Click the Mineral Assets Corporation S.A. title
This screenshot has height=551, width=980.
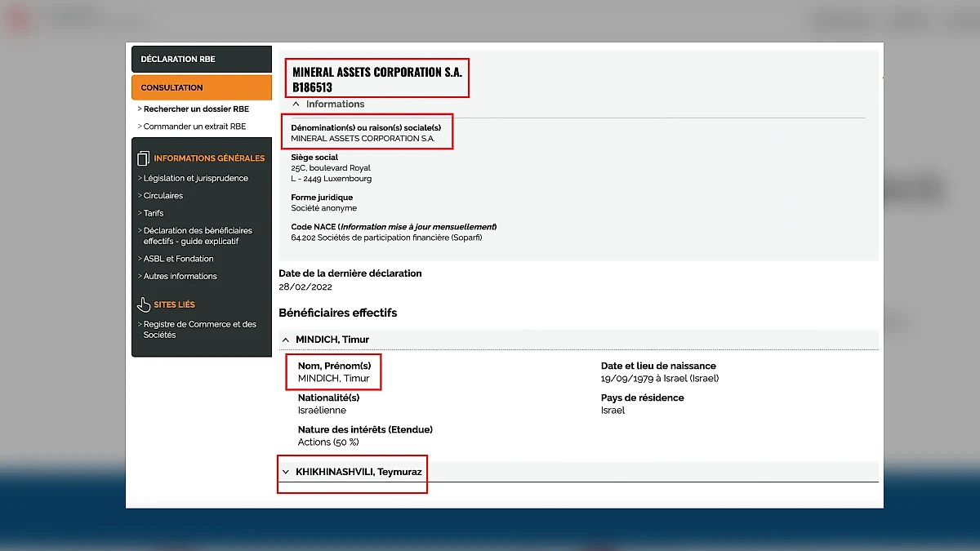point(376,72)
